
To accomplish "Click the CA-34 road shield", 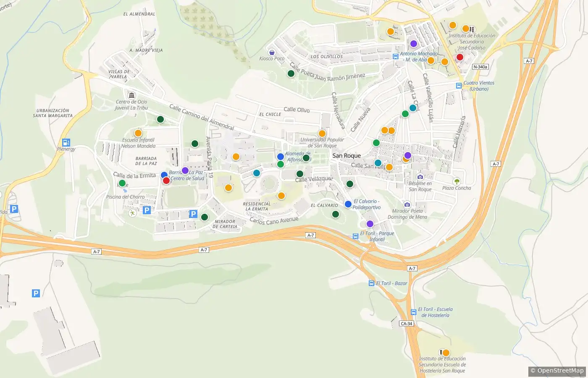I will (407, 323).
